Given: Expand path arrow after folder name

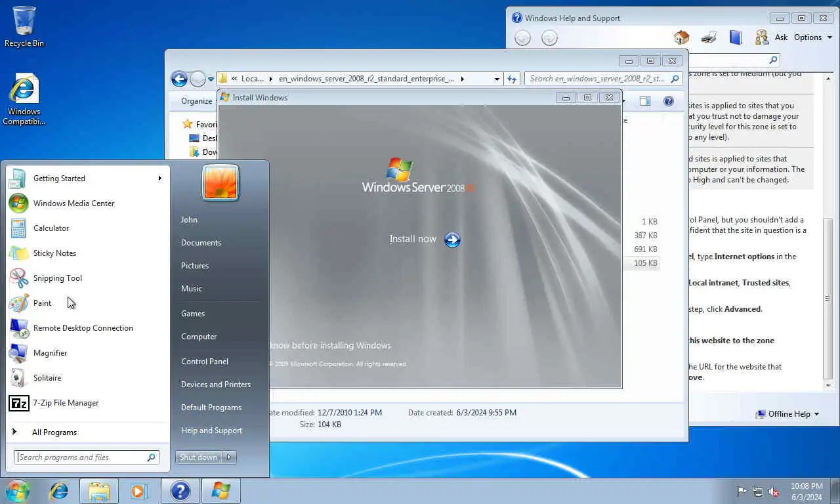Looking at the screenshot, I should (x=462, y=79).
